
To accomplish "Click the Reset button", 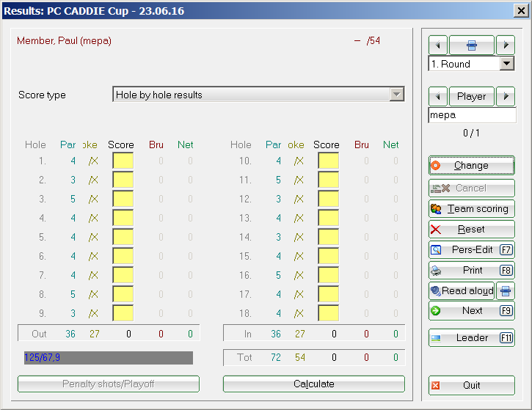I will pyautogui.click(x=472, y=230).
